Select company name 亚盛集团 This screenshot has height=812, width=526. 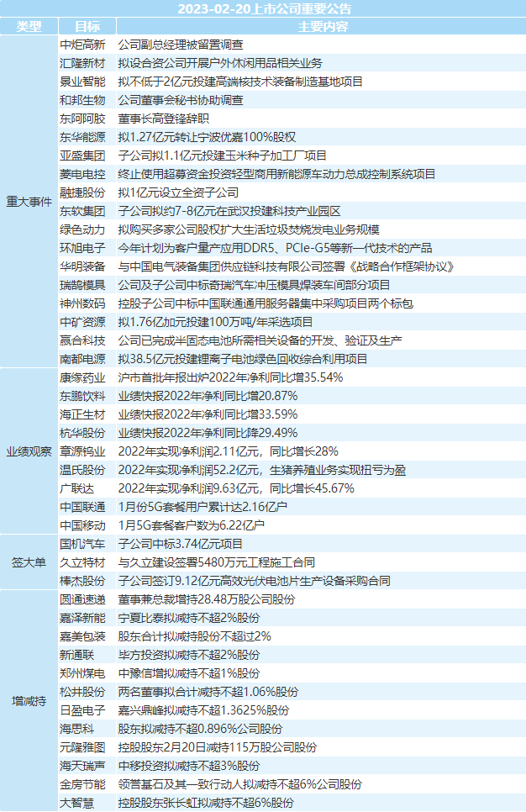click(x=82, y=156)
